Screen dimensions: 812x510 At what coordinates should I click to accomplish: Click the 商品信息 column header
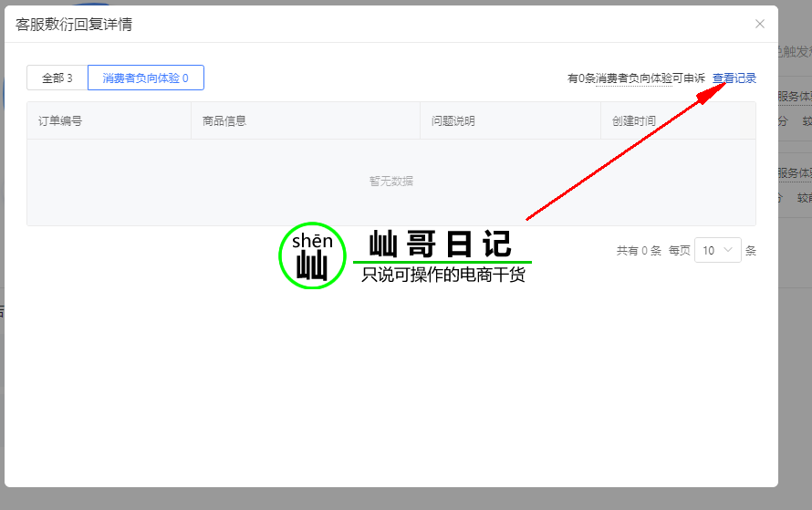click(224, 120)
